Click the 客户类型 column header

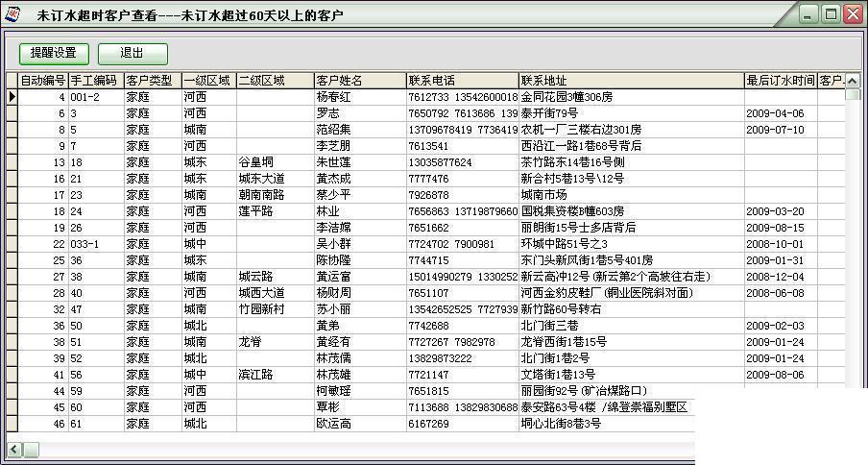point(153,81)
